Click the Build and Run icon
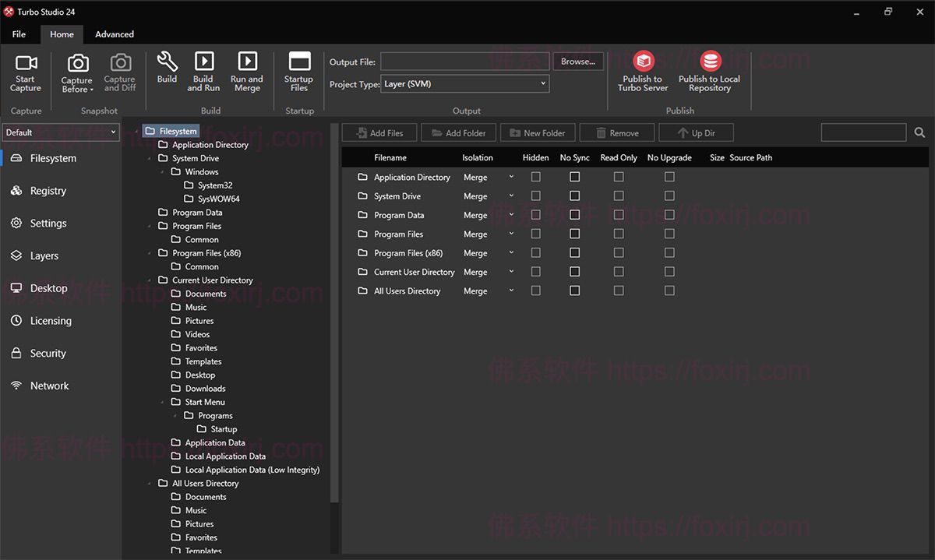 [x=203, y=62]
